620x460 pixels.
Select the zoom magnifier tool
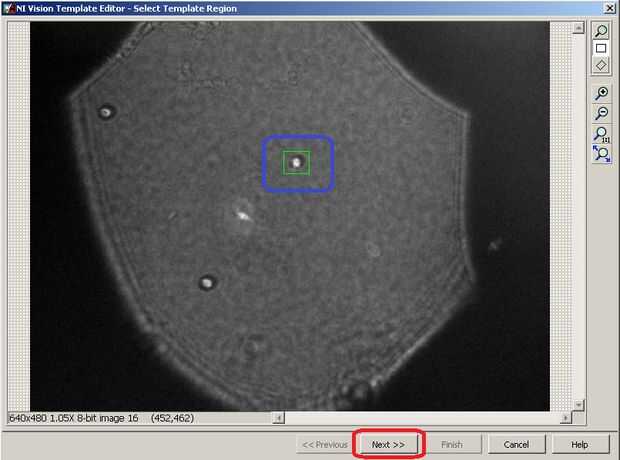(x=601, y=31)
